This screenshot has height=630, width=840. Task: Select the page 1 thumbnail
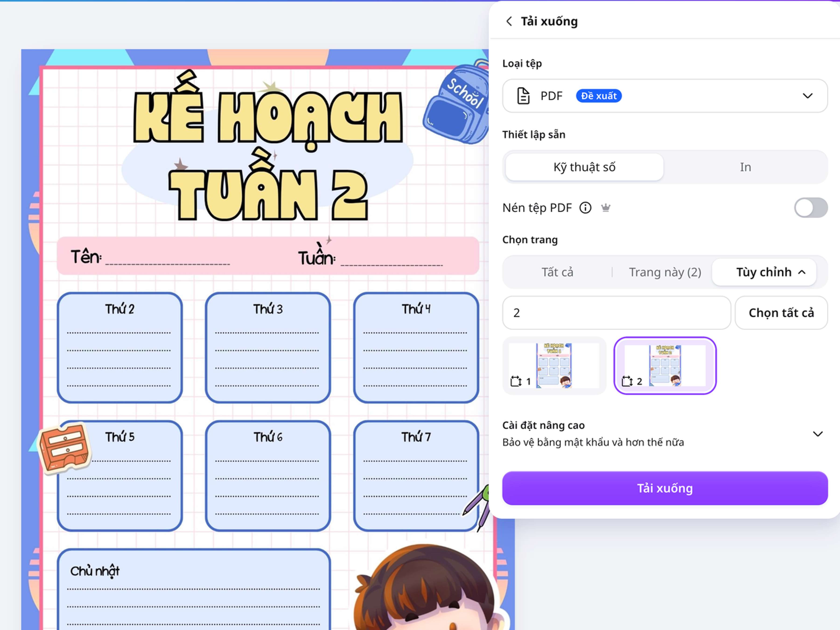coord(554,365)
